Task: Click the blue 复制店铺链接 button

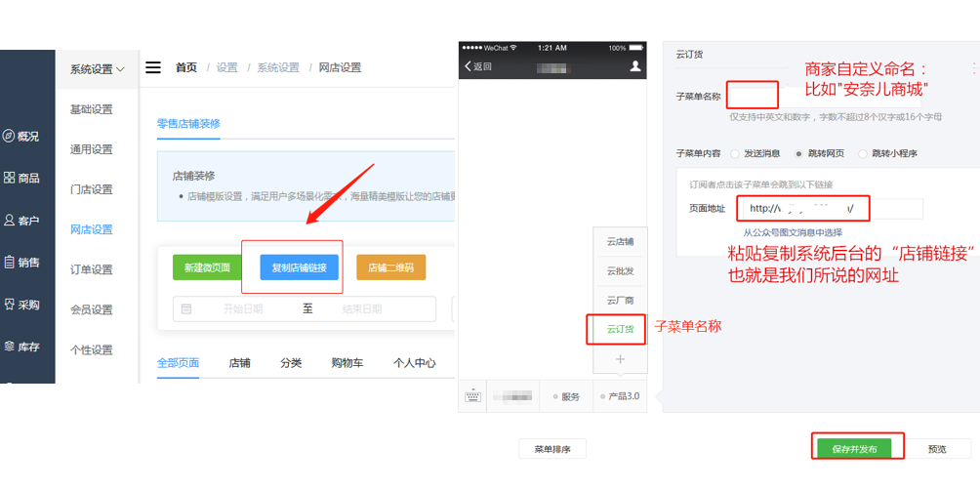Action: click(x=299, y=267)
